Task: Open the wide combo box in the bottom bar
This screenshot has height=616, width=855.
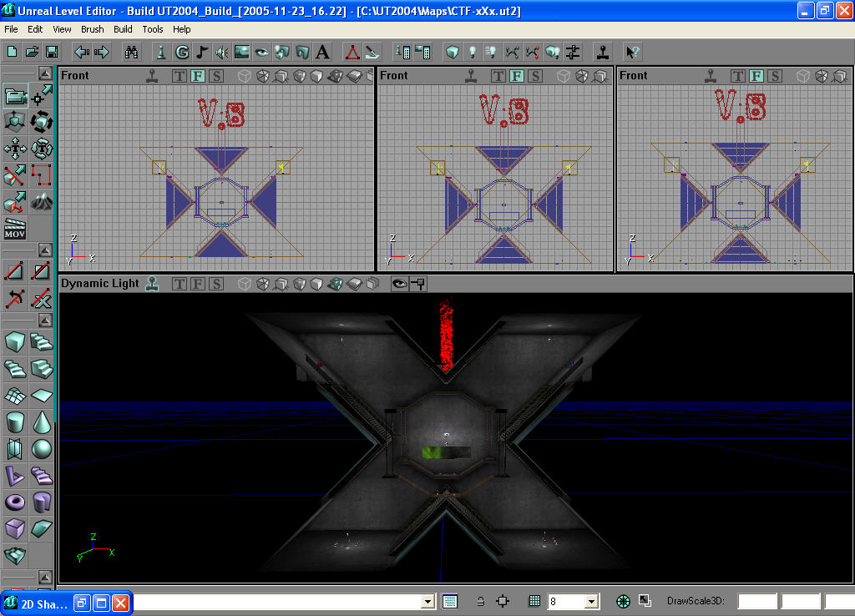Action: click(427, 601)
